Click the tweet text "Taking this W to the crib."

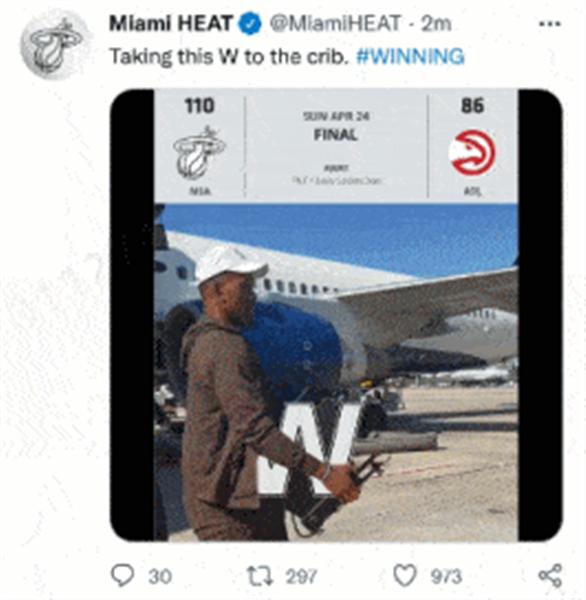pyautogui.click(x=230, y=57)
